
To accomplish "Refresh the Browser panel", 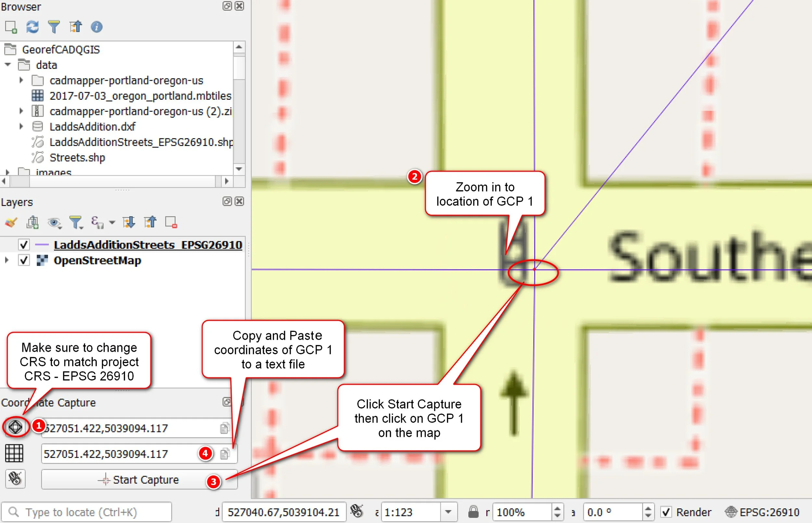I will pos(32,27).
